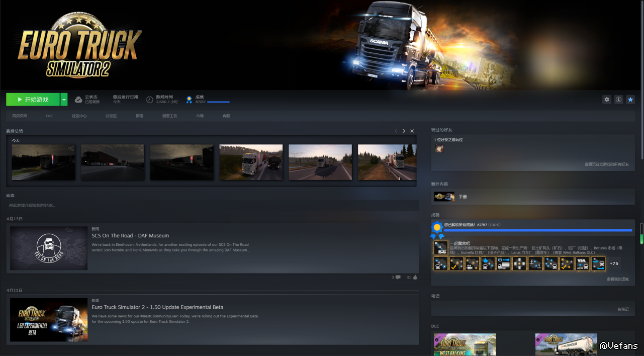The width and height of the screenshot is (644, 356).
Task: Expand the +75 more achievements tile
Action: point(614,263)
